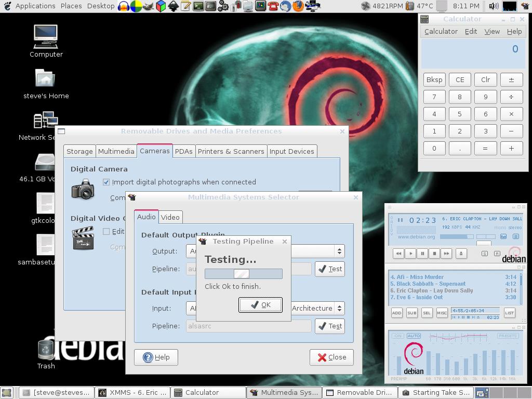Pause playback in XMMS

pos(422,254)
